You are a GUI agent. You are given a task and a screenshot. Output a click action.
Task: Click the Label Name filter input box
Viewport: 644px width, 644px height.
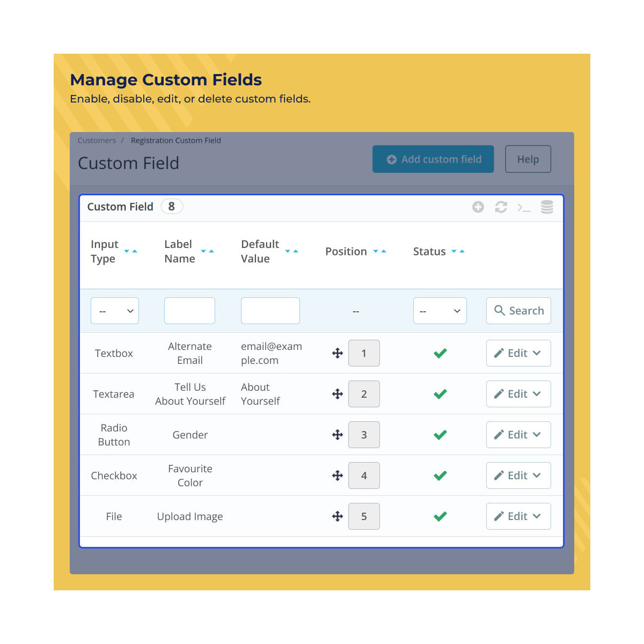point(189,311)
